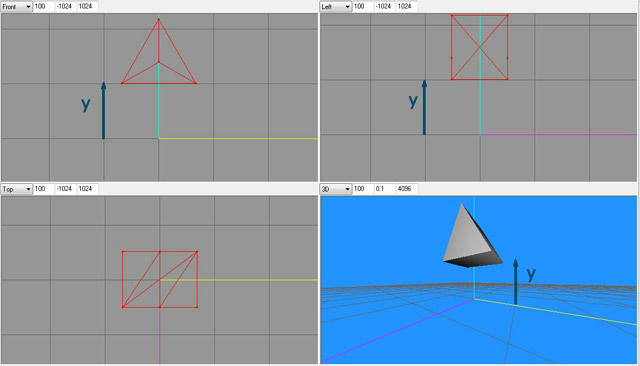Image resolution: width=640 pixels, height=366 pixels.
Task: Click the Top viewport's 1024 field
Action: [87, 189]
